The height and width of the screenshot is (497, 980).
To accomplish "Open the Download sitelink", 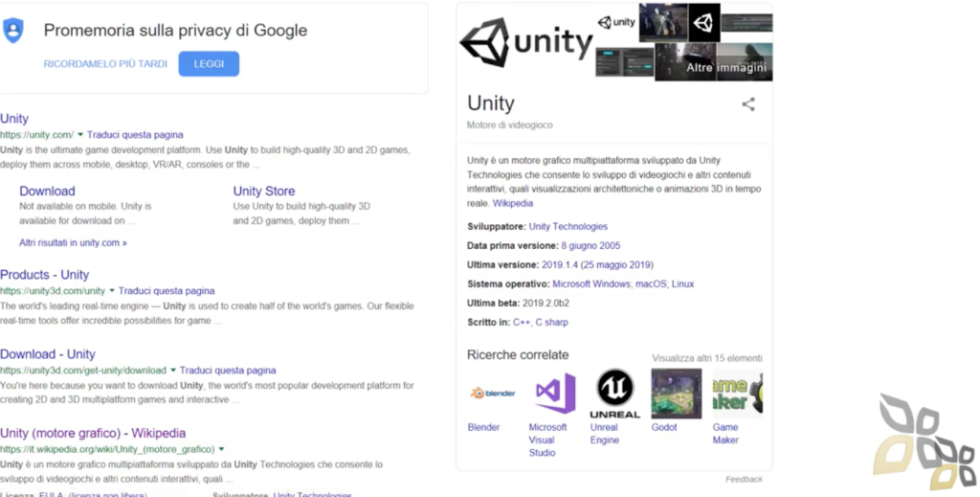I will tap(47, 192).
